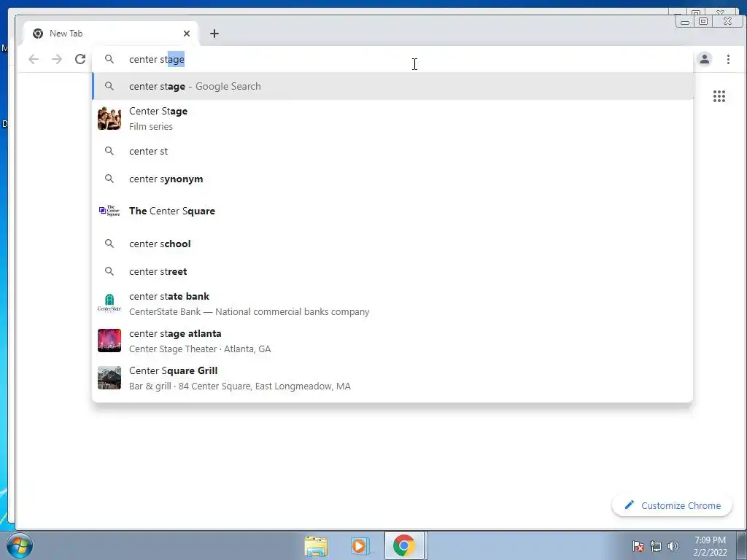Open the Windows Start menu
The height and width of the screenshot is (560, 747).
point(19,545)
